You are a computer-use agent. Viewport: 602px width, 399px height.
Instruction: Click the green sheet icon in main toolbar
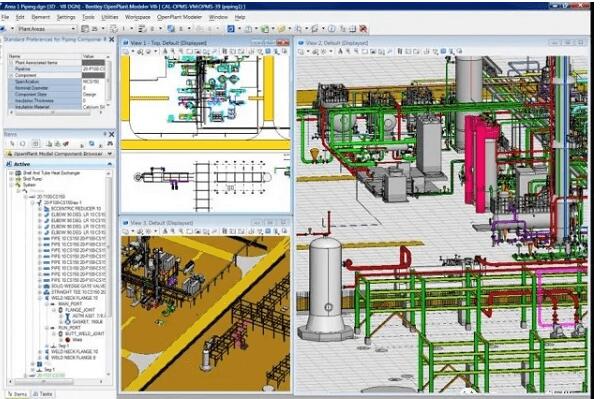point(265,29)
